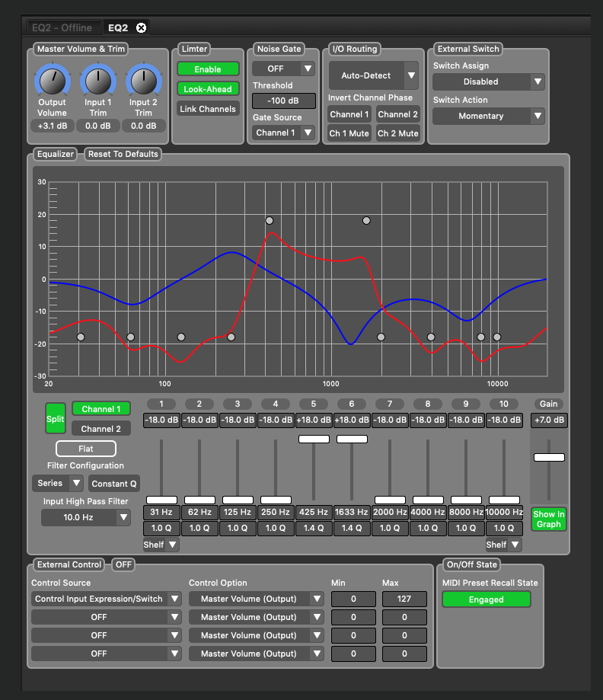Select the 425 Hz node on graph
Viewport: 603px width, 700px height.
tap(269, 220)
